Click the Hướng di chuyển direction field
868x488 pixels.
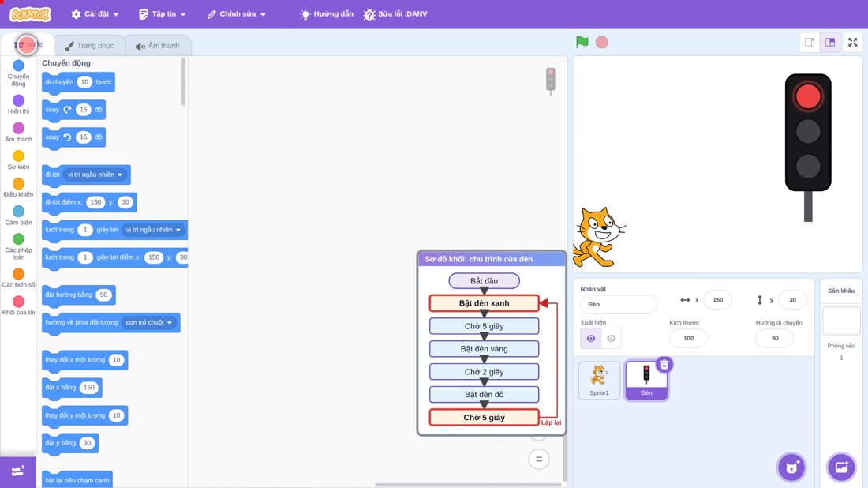(x=774, y=338)
